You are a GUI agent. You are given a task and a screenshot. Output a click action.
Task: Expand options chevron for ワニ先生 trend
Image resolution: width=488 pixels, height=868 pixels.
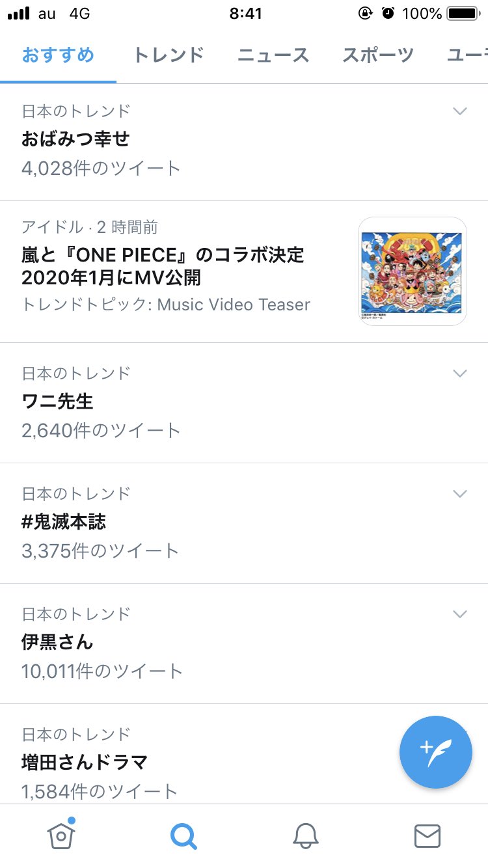460,373
